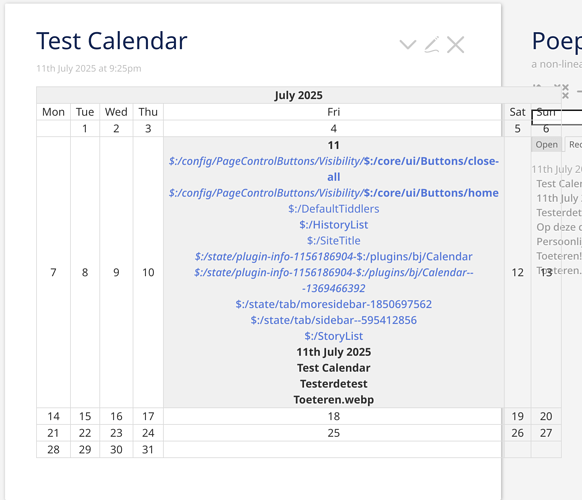The height and width of the screenshot is (500, 582).
Task: Open the plugin-info link ending in -1369466392
Action: 333,280
